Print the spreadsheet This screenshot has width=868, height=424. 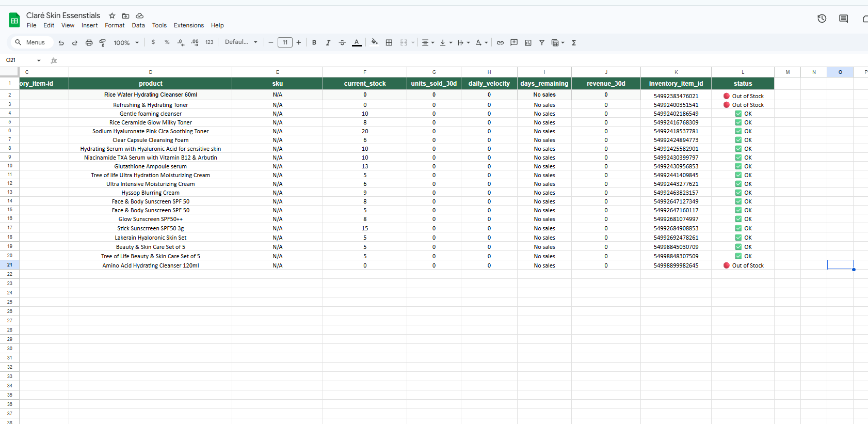click(89, 43)
